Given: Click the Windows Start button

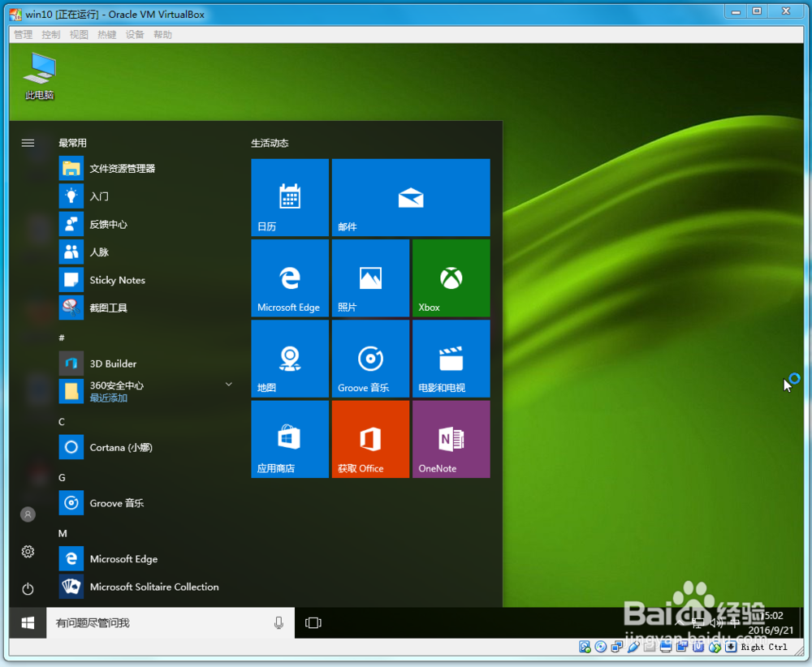Looking at the screenshot, I should pos(28,623).
